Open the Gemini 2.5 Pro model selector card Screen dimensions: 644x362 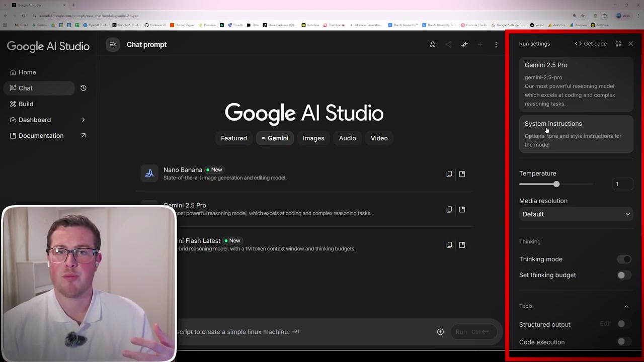[576, 84]
